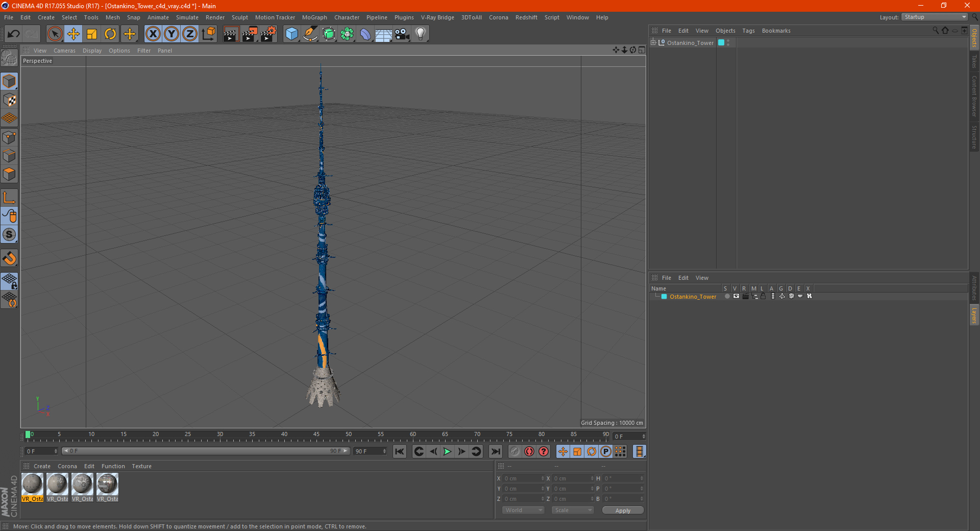Click the Parameter P keyframe toggle
980x531 pixels.
pos(606,451)
